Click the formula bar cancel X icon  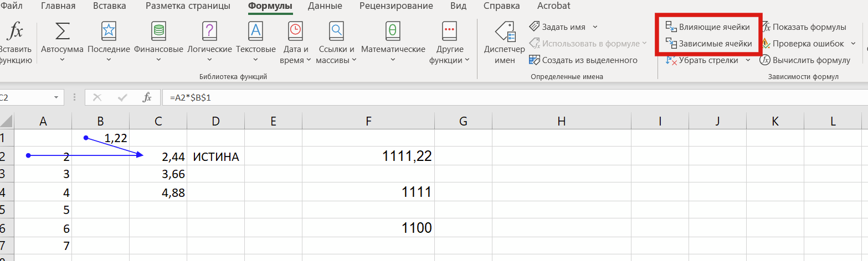point(97,97)
